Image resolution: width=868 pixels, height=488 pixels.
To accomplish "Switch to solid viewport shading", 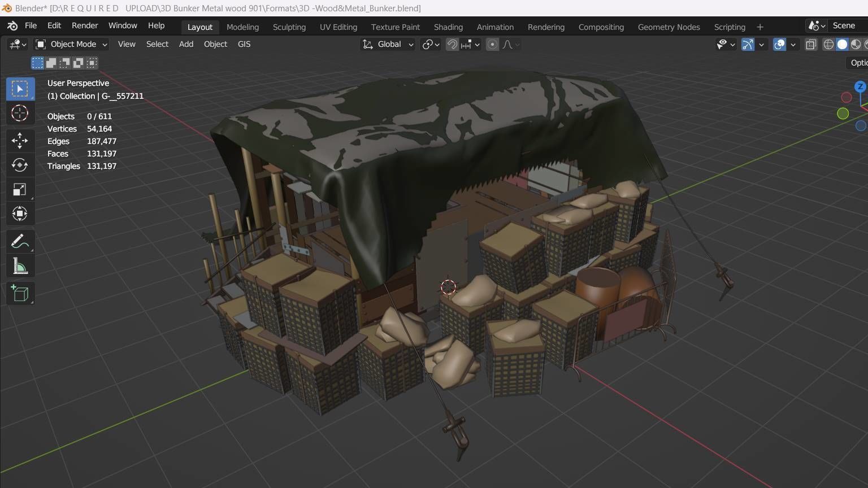I will click(842, 44).
